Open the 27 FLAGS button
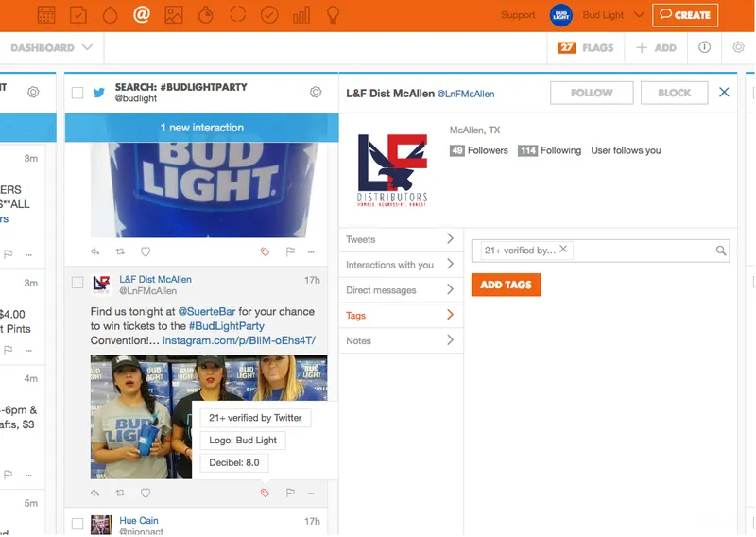This screenshot has height=537, width=756. [x=585, y=48]
